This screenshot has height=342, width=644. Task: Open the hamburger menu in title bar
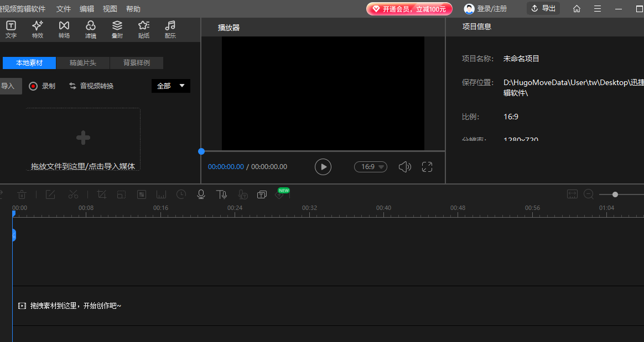598,9
